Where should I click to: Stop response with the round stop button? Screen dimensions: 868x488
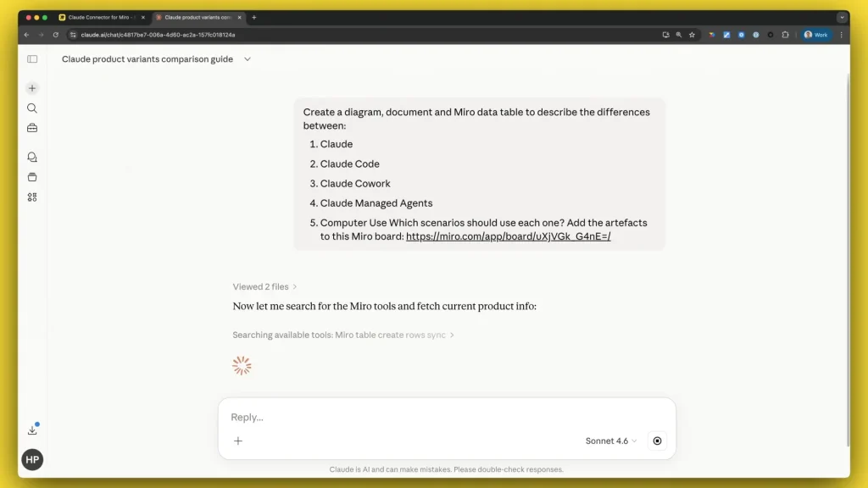tap(657, 441)
